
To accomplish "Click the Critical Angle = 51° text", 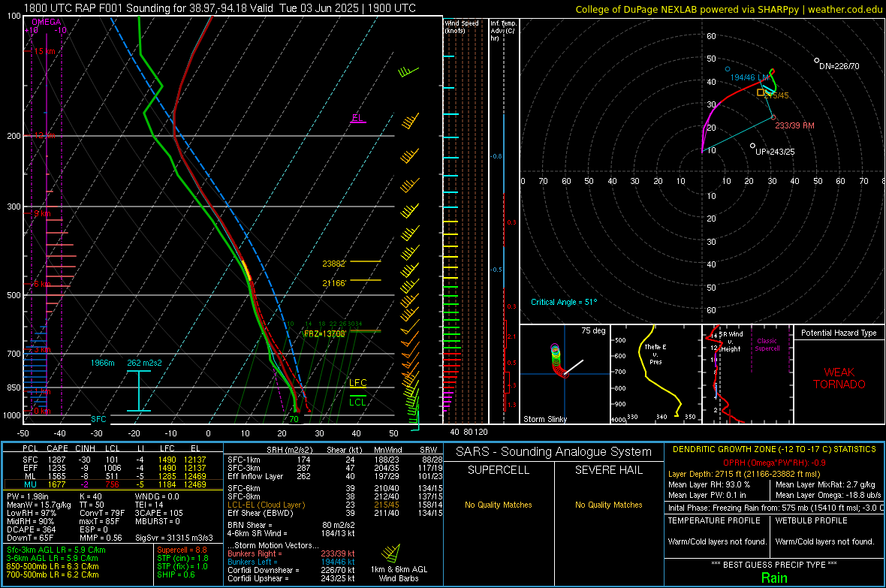I will [x=563, y=302].
